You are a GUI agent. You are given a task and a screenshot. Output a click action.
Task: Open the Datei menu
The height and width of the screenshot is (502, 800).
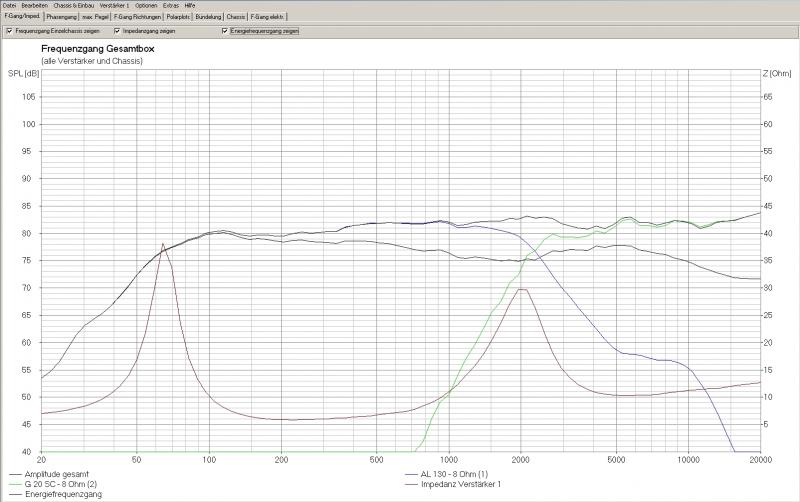coord(9,6)
